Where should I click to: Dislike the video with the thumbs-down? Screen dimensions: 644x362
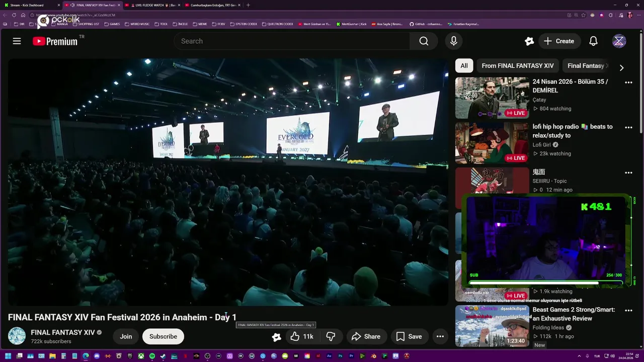[x=331, y=336]
